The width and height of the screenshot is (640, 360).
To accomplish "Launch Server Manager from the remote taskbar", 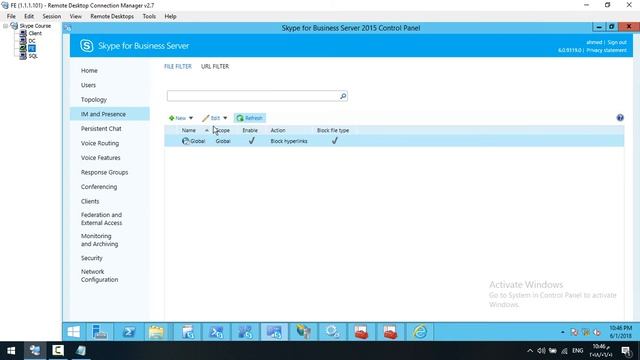I will click(x=100, y=331).
